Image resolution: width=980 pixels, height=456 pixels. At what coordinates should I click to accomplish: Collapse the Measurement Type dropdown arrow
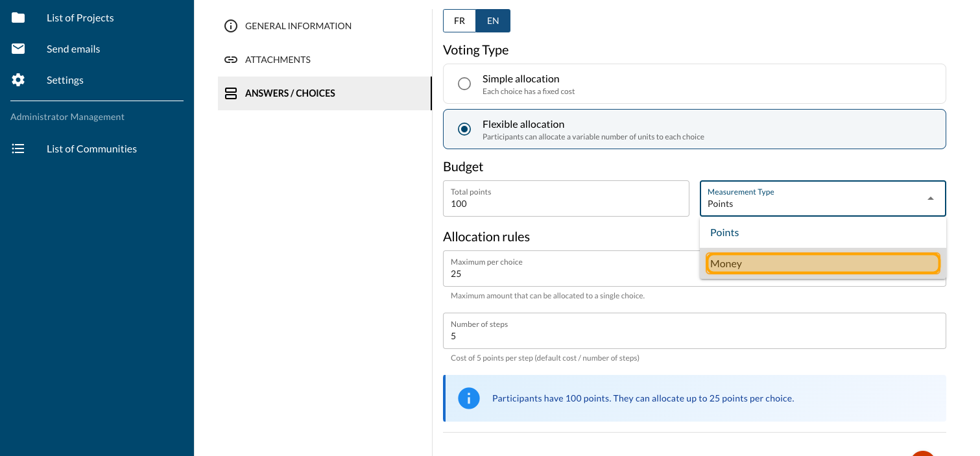pos(931,198)
